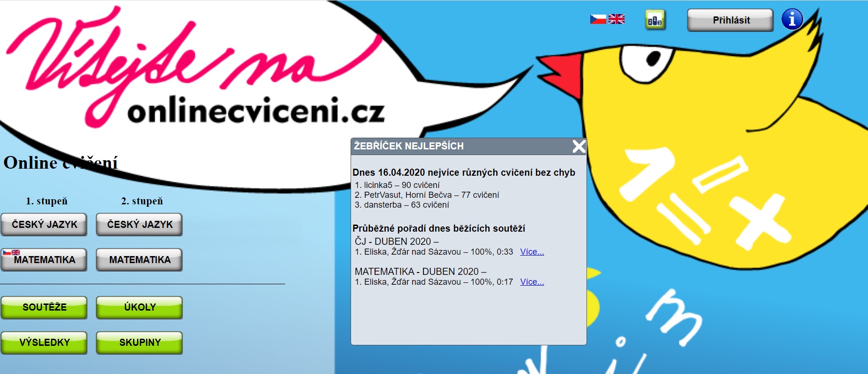Click Eliska result 100%, 0:17
This screenshot has height=374, width=868.
tap(434, 282)
